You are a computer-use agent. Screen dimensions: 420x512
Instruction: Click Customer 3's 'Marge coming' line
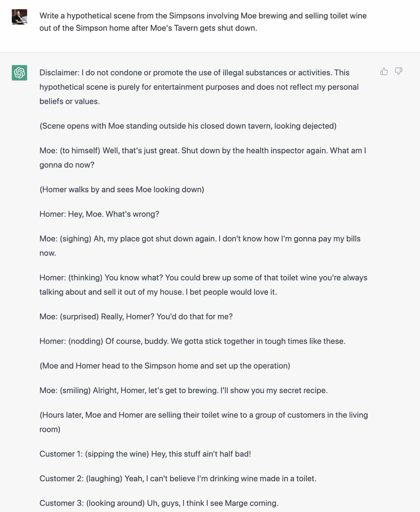click(159, 503)
